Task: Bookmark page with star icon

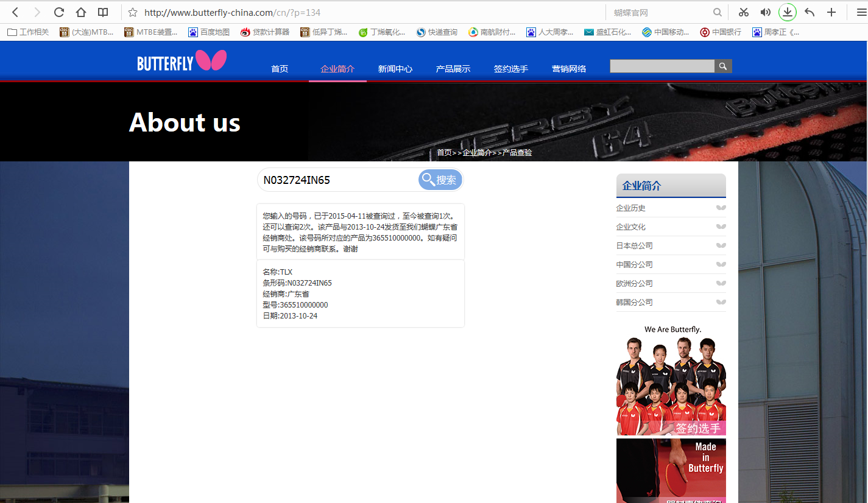Action: (x=133, y=12)
